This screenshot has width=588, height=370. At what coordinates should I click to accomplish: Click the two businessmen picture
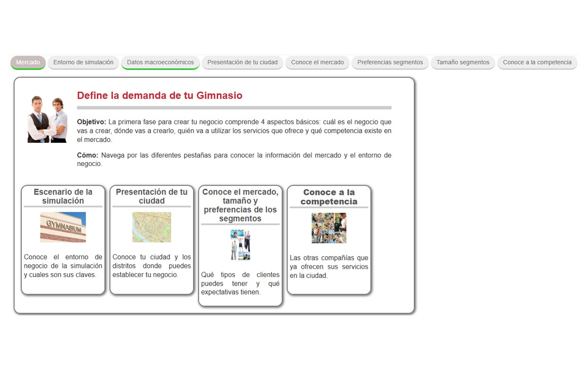tap(47, 120)
